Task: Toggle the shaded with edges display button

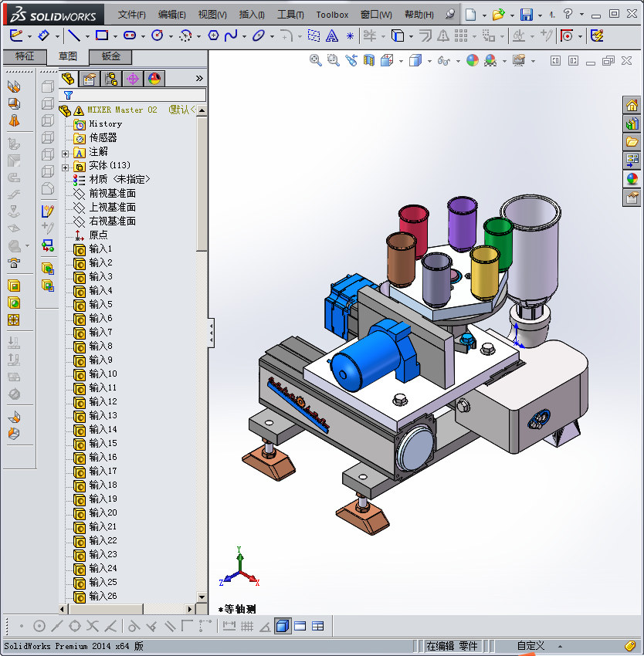Action: click(x=283, y=627)
